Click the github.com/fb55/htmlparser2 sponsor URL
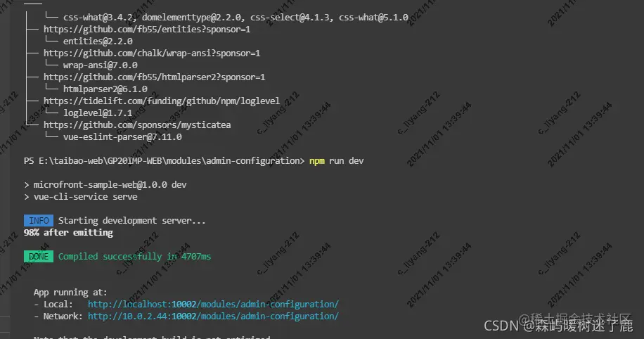 (x=154, y=77)
